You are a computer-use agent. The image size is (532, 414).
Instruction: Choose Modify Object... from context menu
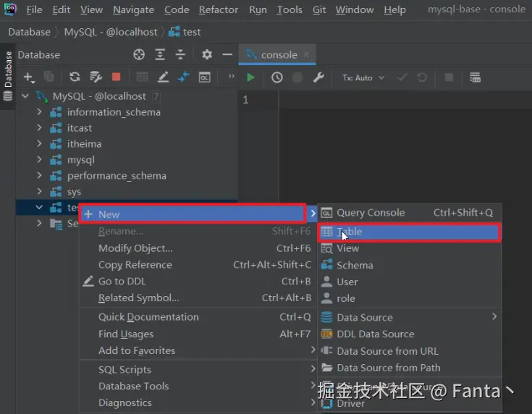click(198, 248)
